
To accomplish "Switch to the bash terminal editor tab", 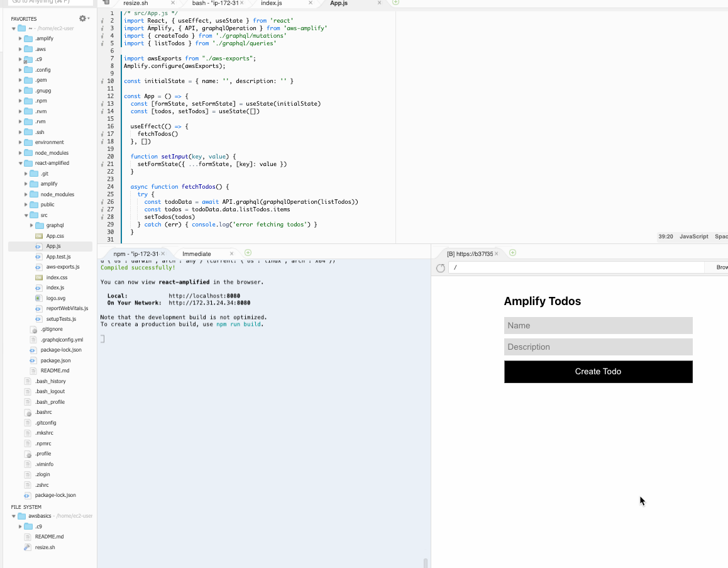I will (x=215, y=3).
